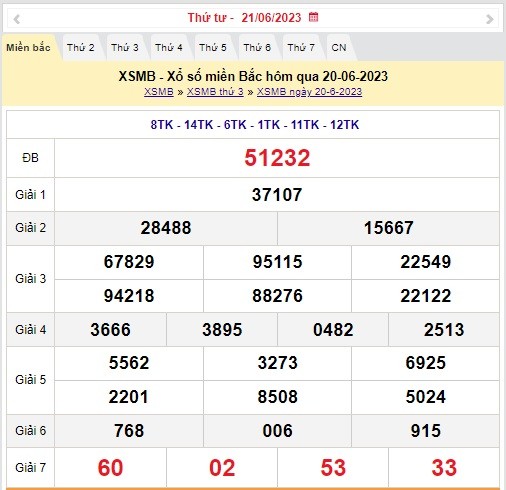Screen dimensions: 506x490
Task: Go to next day with right arrow
Action: pos(489,19)
